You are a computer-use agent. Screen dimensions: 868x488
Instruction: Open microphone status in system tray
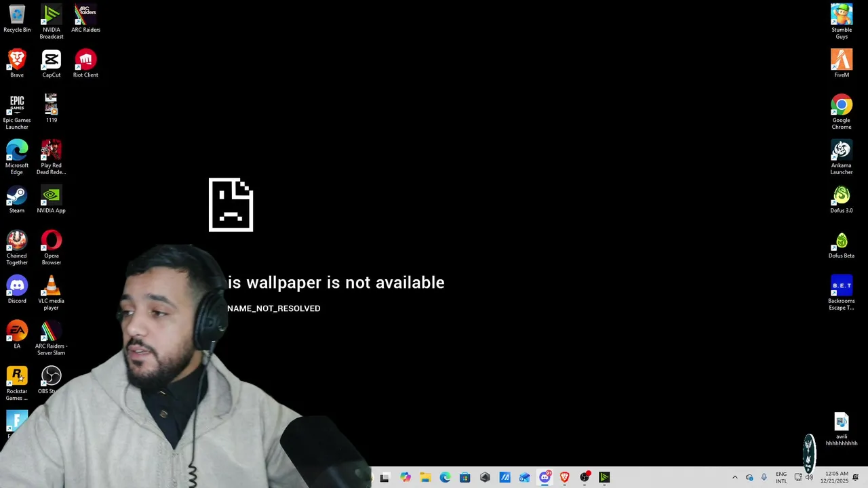coord(764,478)
